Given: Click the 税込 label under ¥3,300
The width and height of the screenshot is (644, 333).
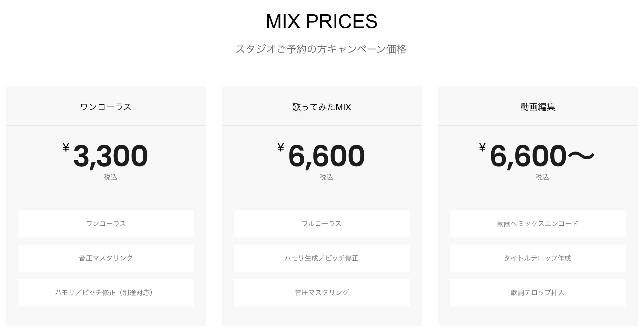Looking at the screenshot, I should (110, 177).
